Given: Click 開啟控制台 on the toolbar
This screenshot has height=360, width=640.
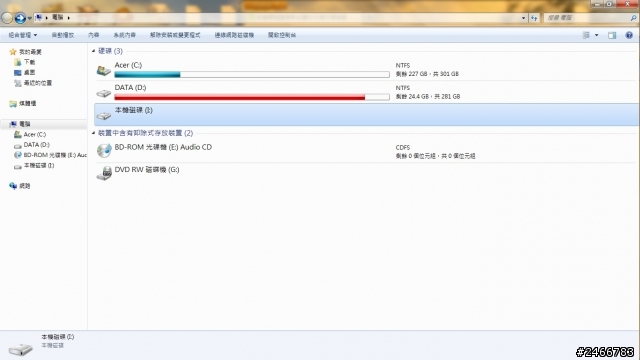Looking at the screenshot, I should 282,35.
